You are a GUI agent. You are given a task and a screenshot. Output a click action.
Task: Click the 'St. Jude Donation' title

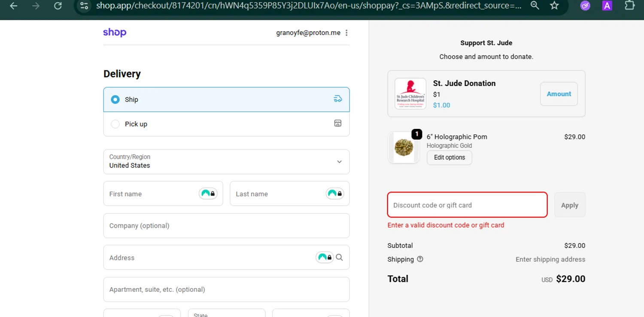[x=464, y=83]
